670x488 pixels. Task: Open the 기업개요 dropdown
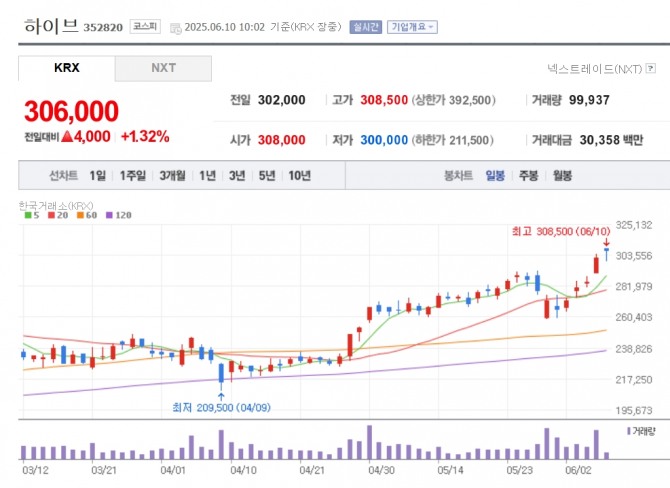412,27
